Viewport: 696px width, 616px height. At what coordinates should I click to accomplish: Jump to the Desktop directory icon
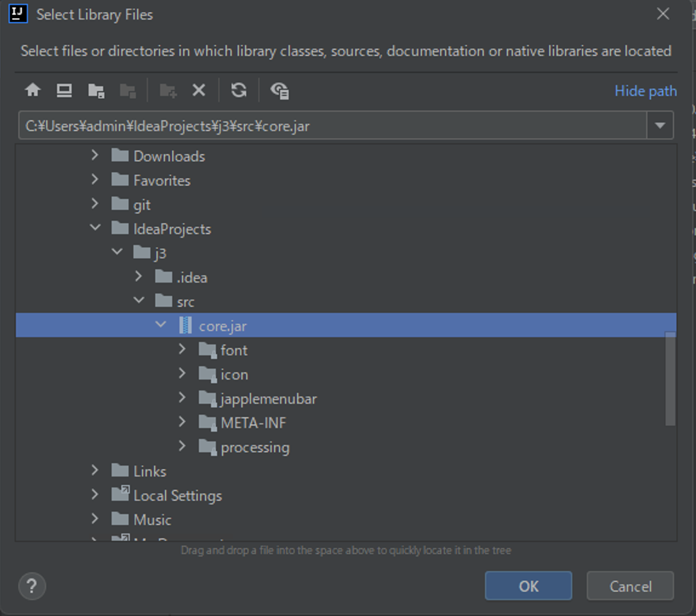pyautogui.click(x=64, y=90)
